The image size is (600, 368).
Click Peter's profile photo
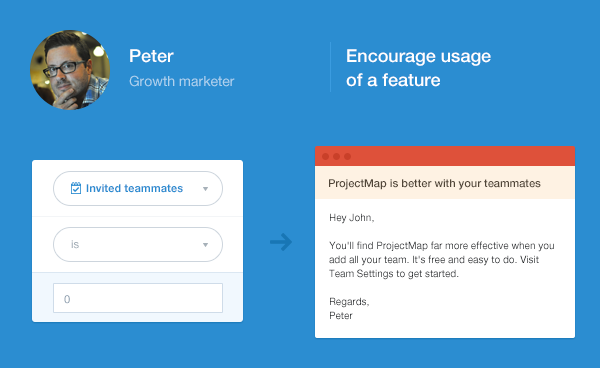tap(70, 70)
